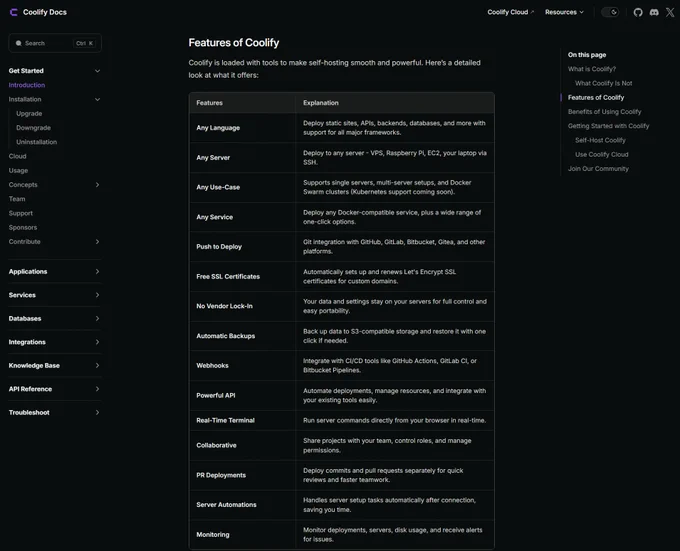Open the Discord community icon
This screenshot has width=680, height=551.
pyautogui.click(x=654, y=12)
